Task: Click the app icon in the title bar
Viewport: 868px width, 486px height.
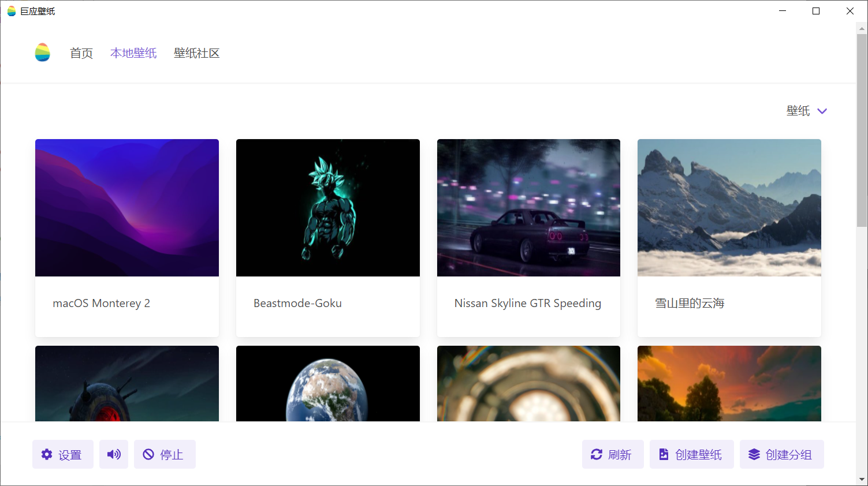Action: point(12,11)
